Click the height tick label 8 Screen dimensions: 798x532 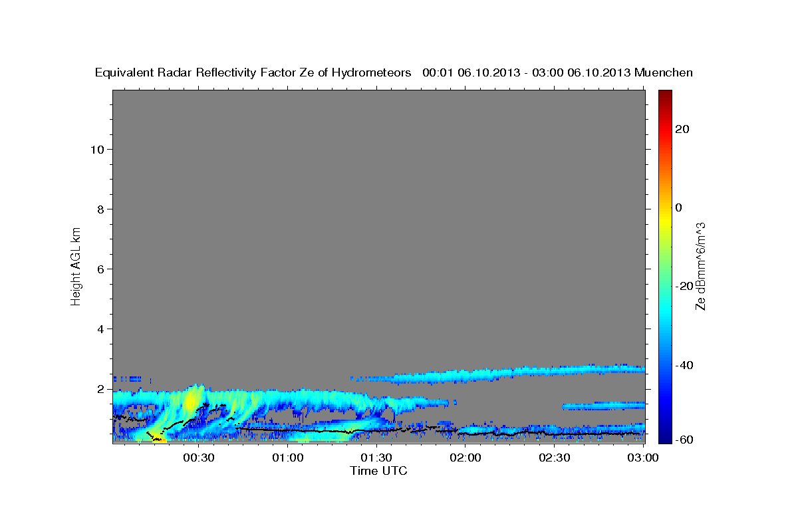tap(100, 209)
